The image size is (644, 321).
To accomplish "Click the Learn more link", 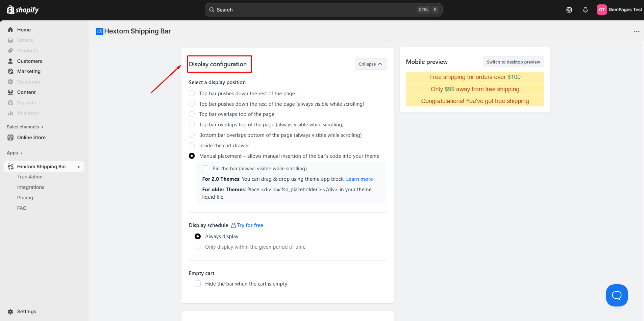I will pyautogui.click(x=359, y=179).
